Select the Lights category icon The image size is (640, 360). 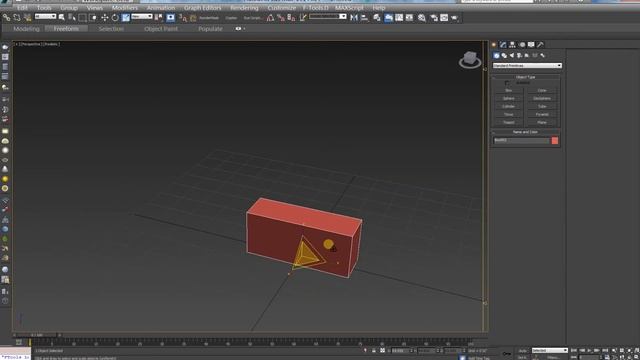tap(512, 56)
